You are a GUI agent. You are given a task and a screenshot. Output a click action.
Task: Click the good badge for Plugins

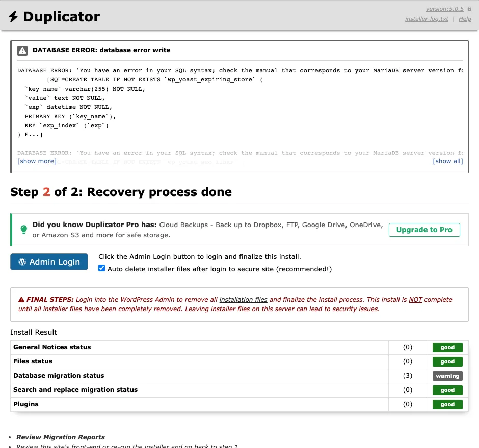pyautogui.click(x=447, y=404)
